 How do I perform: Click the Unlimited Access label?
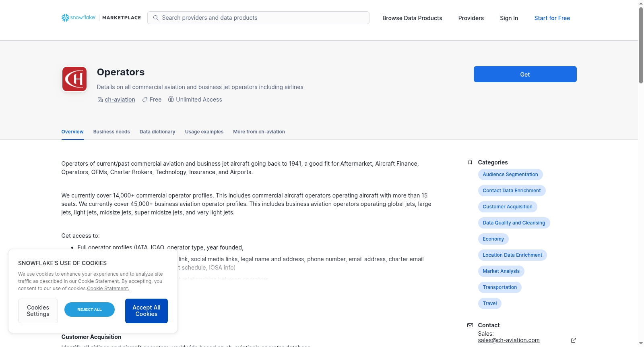(x=199, y=100)
